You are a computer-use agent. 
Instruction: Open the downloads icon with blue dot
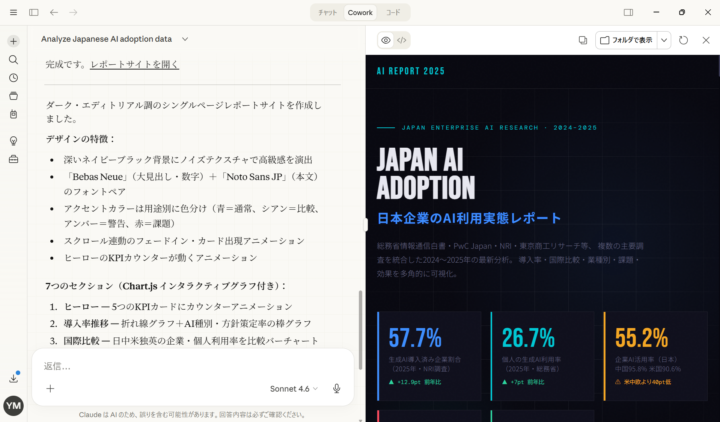pyautogui.click(x=13, y=378)
